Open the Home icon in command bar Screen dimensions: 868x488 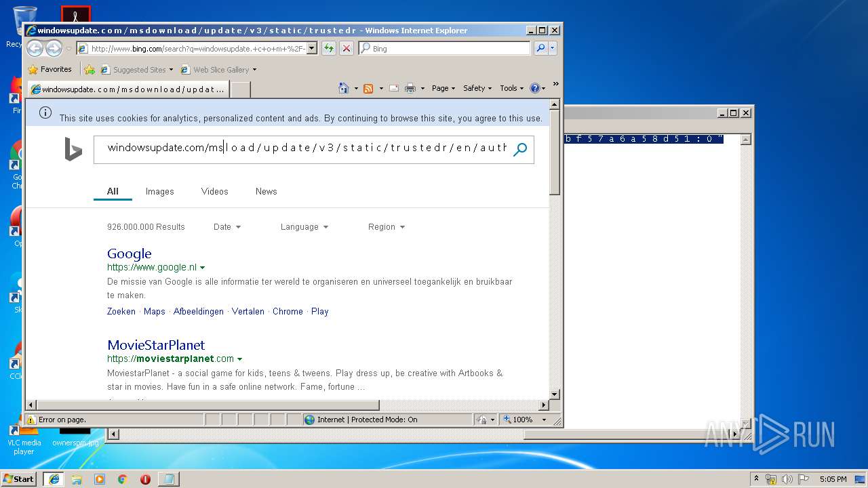pyautogui.click(x=344, y=88)
